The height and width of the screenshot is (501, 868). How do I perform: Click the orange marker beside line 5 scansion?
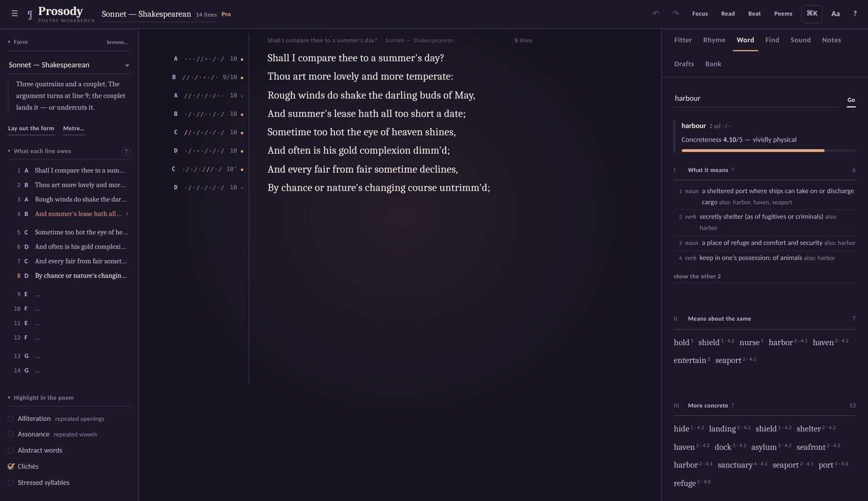pyautogui.click(x=241, y=132)
